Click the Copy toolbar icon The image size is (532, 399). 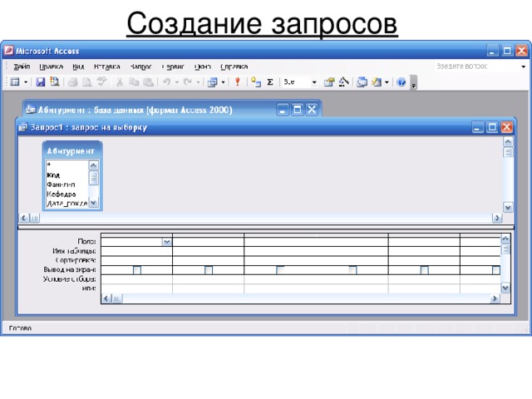(x=134, y=81)
